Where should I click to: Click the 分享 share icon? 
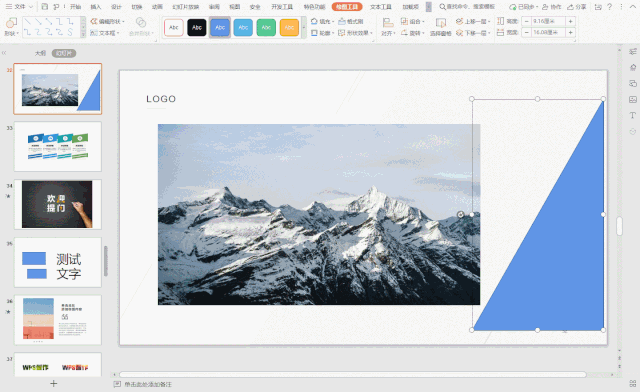pos(577,7)
